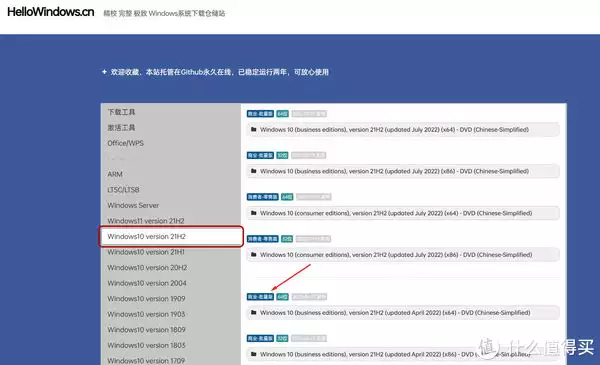Select Windows10 version 1809 in sidebar
Viewport: 600px width, 365px height.
point(146,329)
